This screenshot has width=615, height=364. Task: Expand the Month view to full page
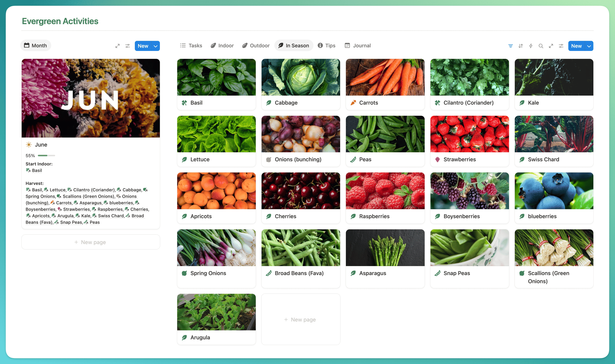pyautogui.click(x=117, y=46)
